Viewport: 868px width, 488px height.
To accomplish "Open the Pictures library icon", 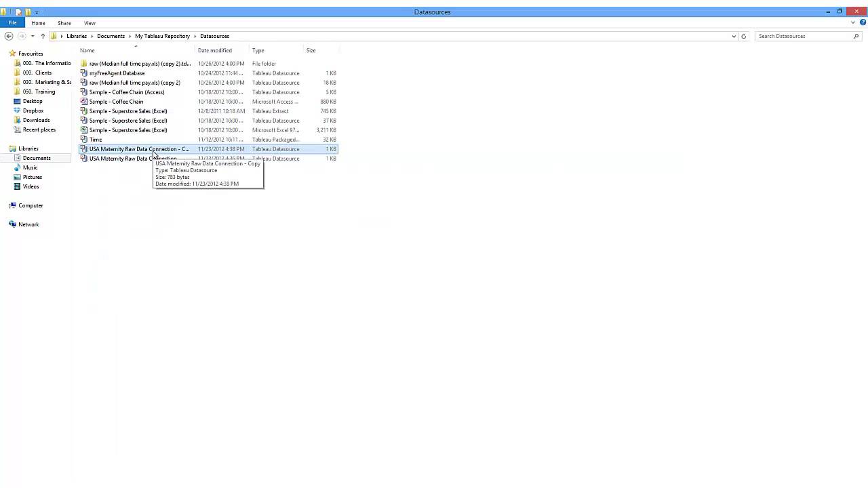I will [18, 177].
